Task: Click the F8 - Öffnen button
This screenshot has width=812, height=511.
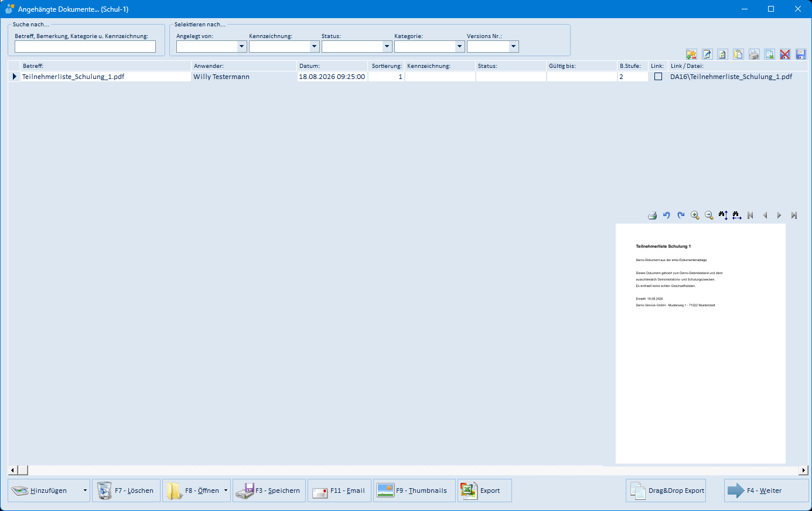Action: [192, 491]
